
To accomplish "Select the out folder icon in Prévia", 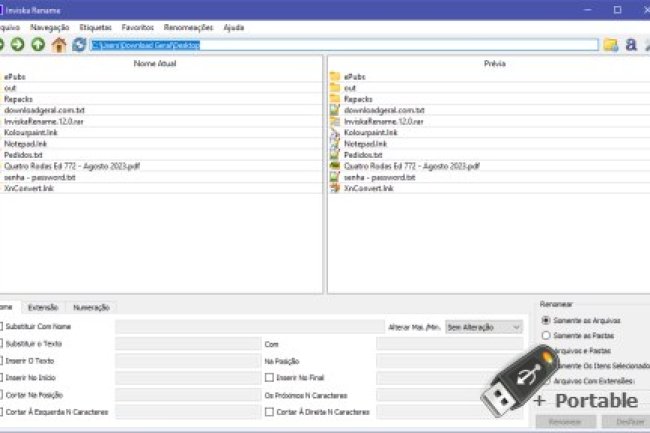I will pyautogui.click(x=335, y=87).
